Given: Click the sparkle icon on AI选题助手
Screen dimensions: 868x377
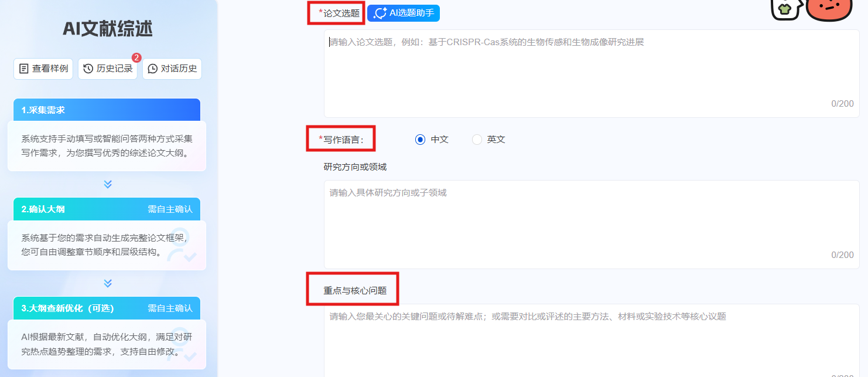Looking at the screenshot, I should click(380, 13).
